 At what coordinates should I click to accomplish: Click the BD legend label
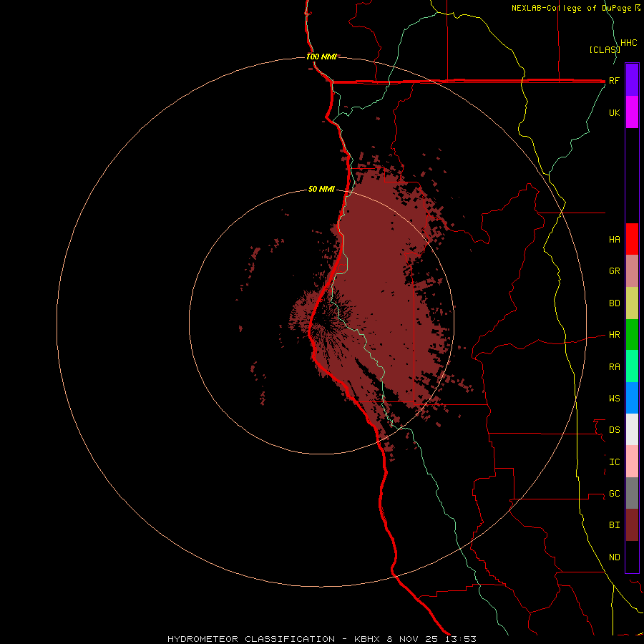pos(615,303)
